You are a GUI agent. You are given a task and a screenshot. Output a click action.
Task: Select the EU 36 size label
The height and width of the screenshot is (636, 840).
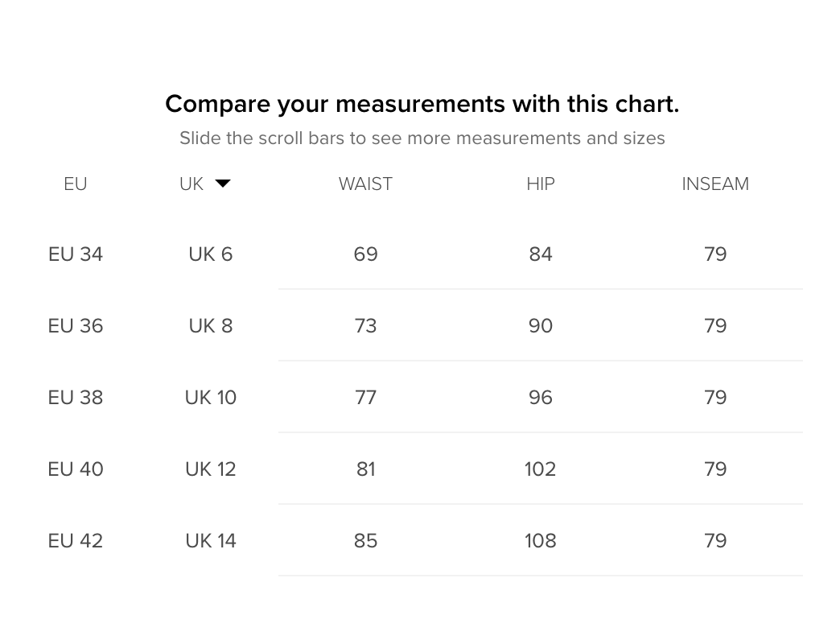(x=75, y=325)
